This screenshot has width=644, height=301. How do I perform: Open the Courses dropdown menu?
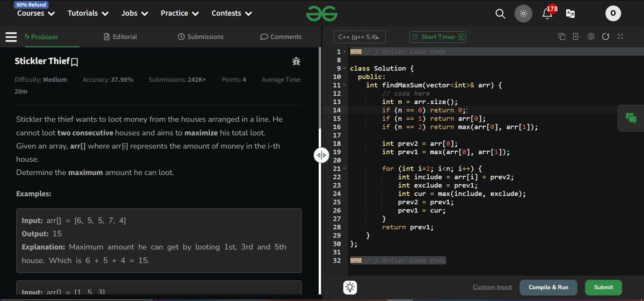tap(36, 13)
